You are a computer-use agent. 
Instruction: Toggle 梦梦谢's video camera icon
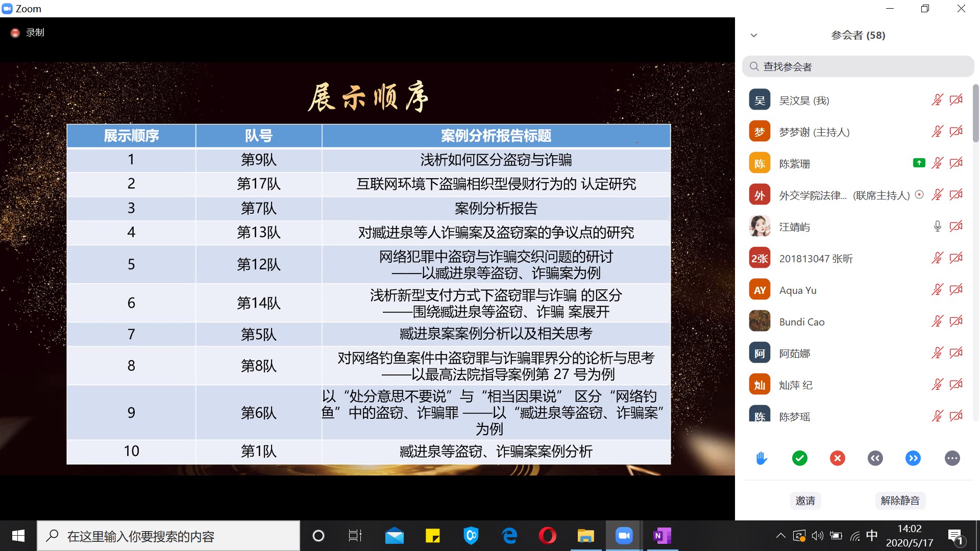956,132
